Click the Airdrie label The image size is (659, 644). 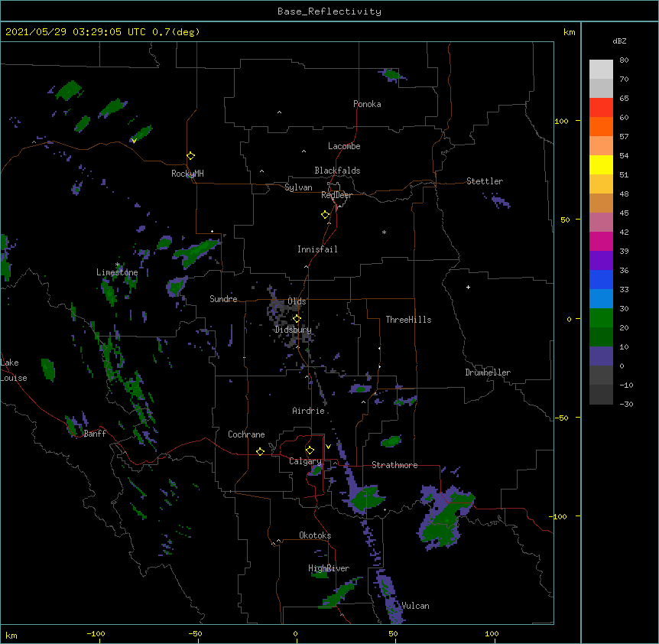[309, 411]
